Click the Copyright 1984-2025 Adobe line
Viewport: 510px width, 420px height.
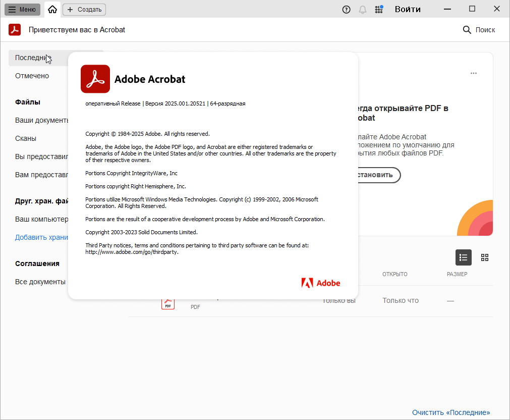[147, 134]
